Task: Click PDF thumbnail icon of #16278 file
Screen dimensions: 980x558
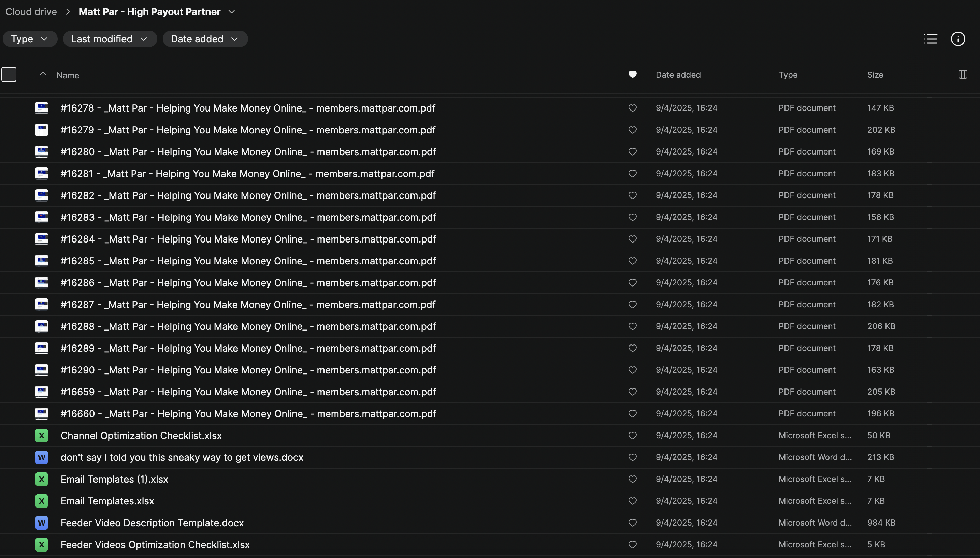Action: 41,108
